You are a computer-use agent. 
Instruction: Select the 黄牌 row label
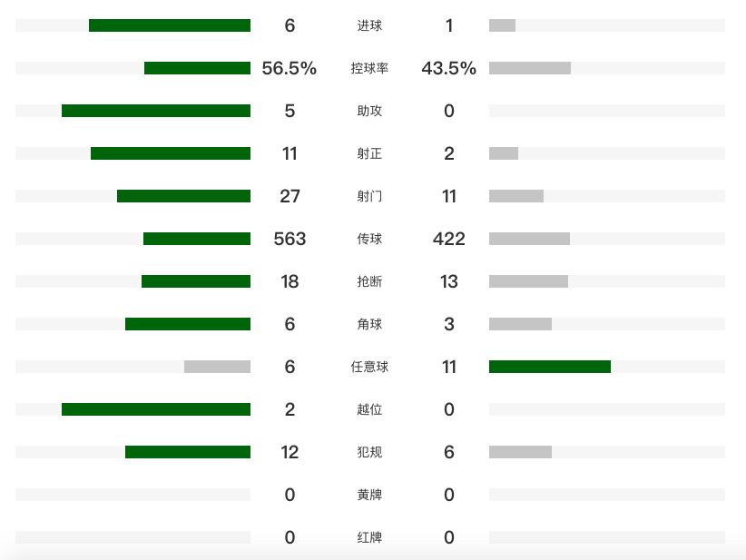pyautogui.click(x=369, y=495)
